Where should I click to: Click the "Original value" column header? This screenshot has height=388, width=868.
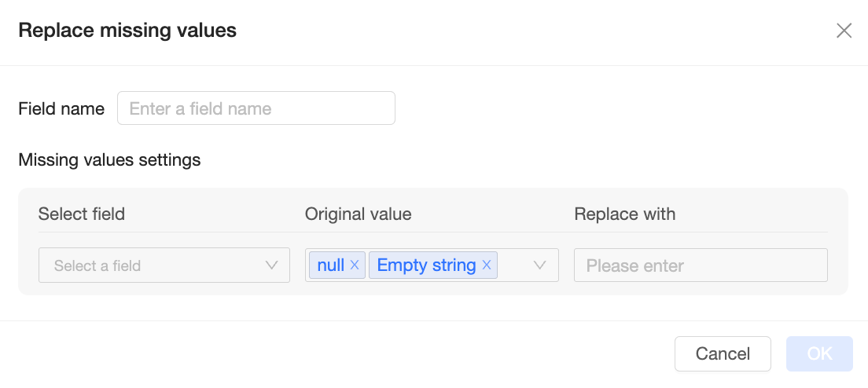tap(359, 214)
